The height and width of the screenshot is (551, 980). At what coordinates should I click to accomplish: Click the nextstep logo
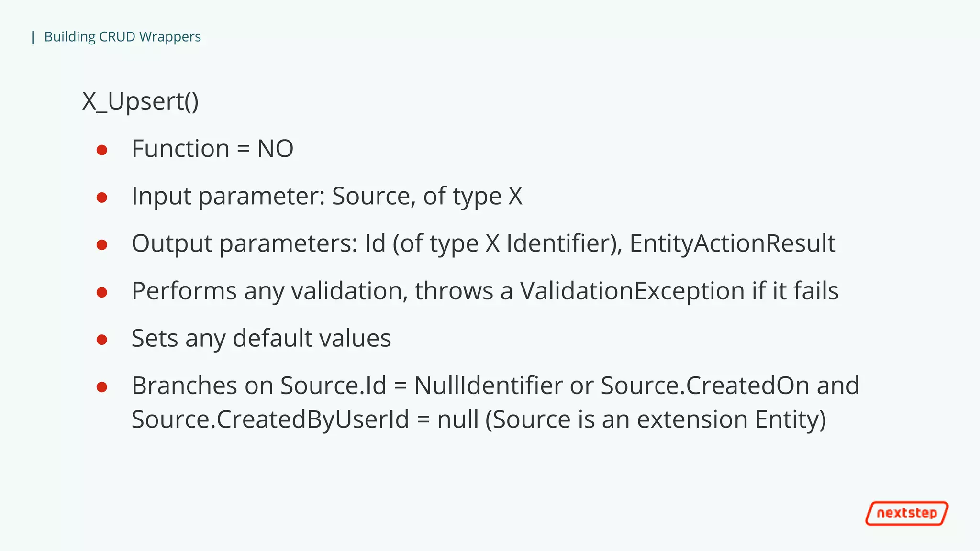point(906,513)
